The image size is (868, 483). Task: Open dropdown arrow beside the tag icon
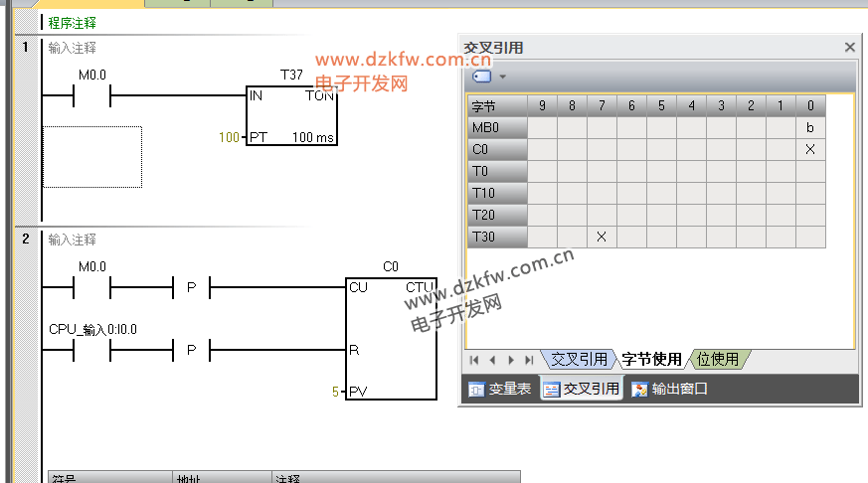(502, 77)
